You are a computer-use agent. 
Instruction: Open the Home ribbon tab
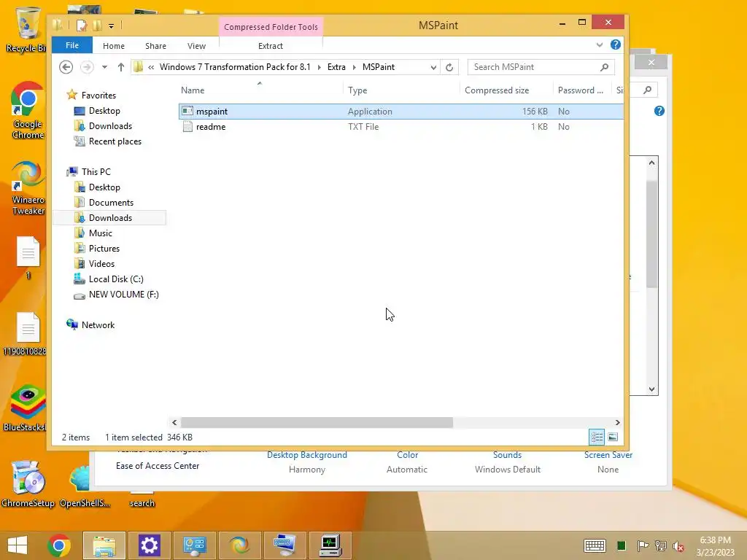click(x=114, y=46)
